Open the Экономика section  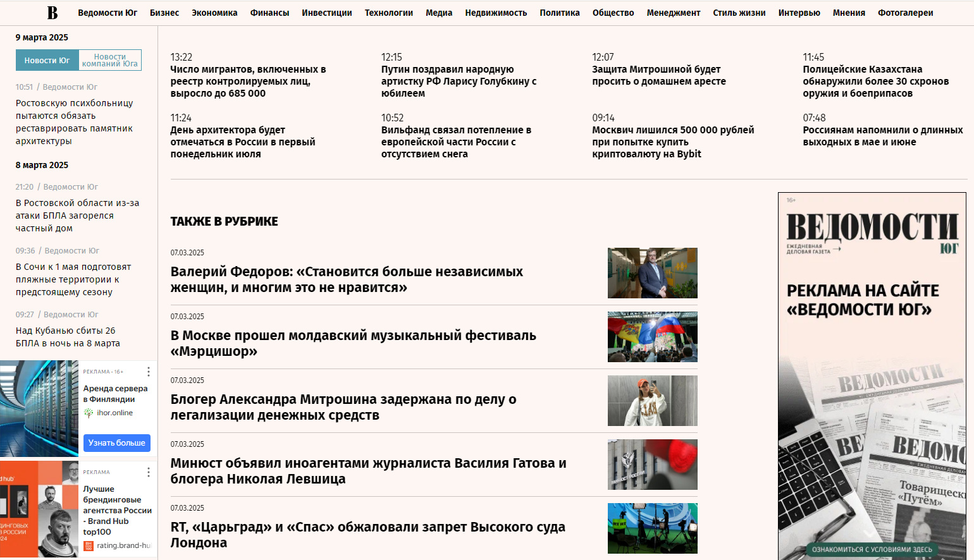coord(214,13)
